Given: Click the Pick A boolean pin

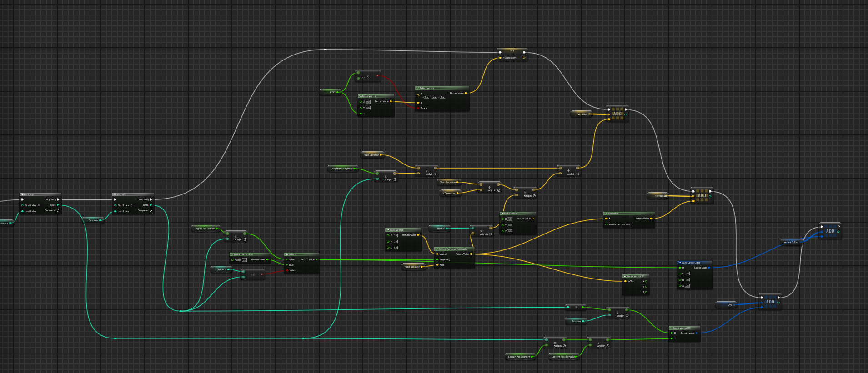Looking at the screenshot, I should [x=418, y=108].
